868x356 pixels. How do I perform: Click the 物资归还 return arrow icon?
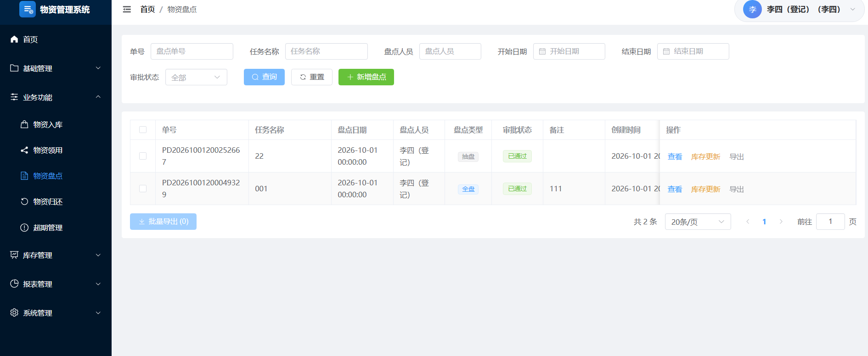[x=24, y=201]
